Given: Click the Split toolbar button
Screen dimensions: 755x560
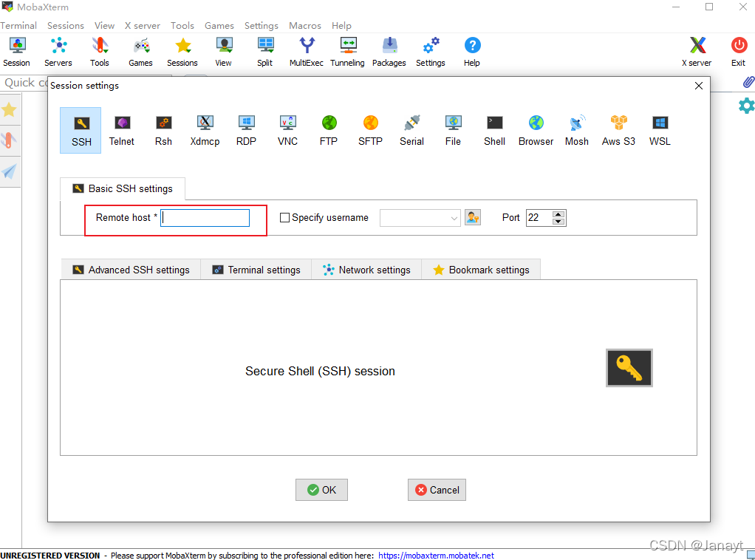Looking at the screenshot, I should pos(264,52).
